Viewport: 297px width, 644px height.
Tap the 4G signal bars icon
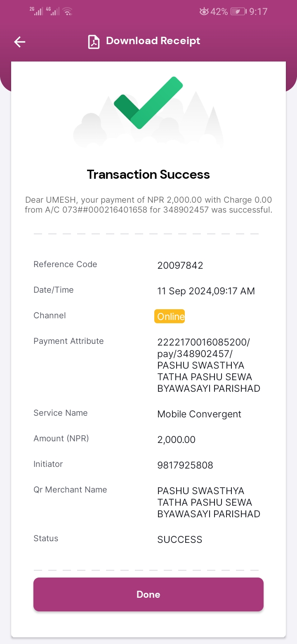[53, 11]
